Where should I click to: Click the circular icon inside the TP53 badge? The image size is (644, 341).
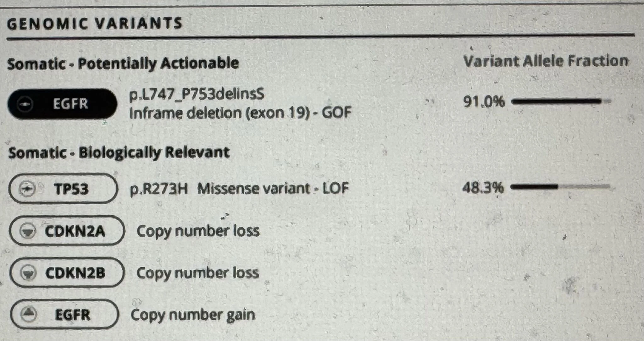[x=27, y=189]
